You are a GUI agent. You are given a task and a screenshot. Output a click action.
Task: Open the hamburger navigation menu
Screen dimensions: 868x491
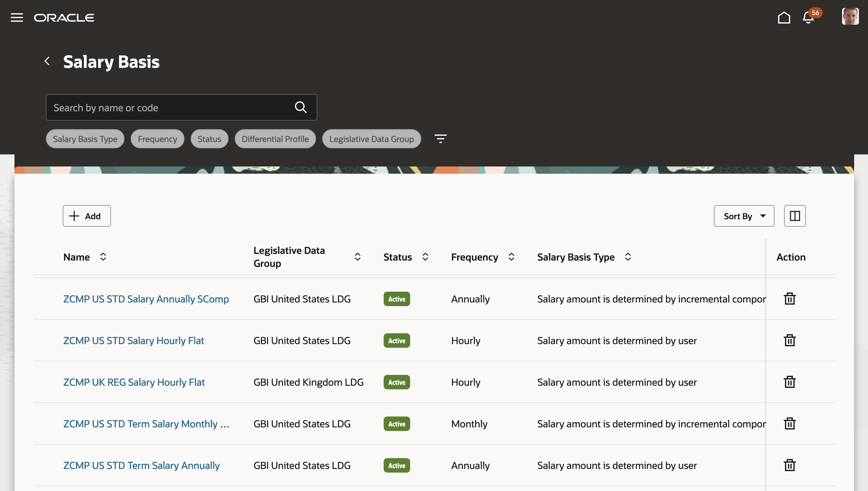pos(17,17)
